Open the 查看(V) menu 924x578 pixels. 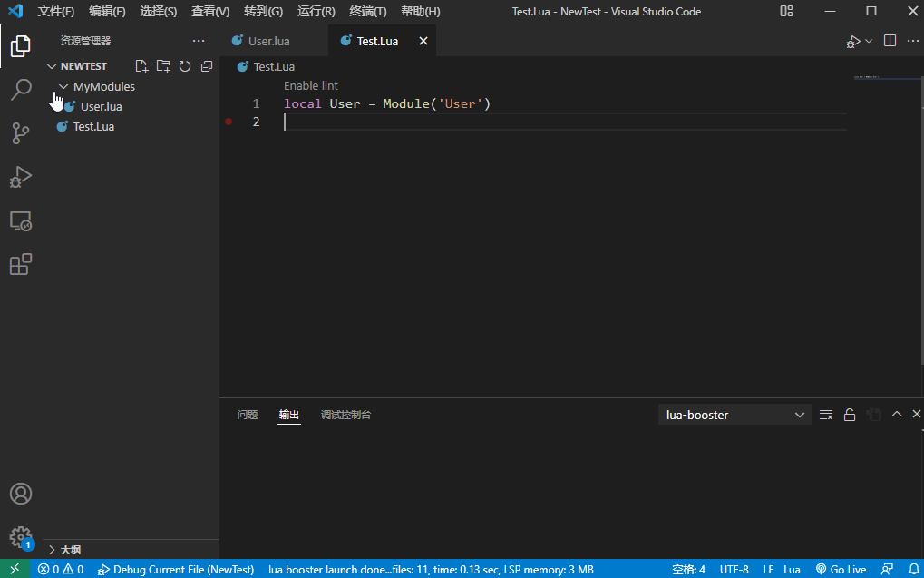pyautogui.click(x=210, y=11)
